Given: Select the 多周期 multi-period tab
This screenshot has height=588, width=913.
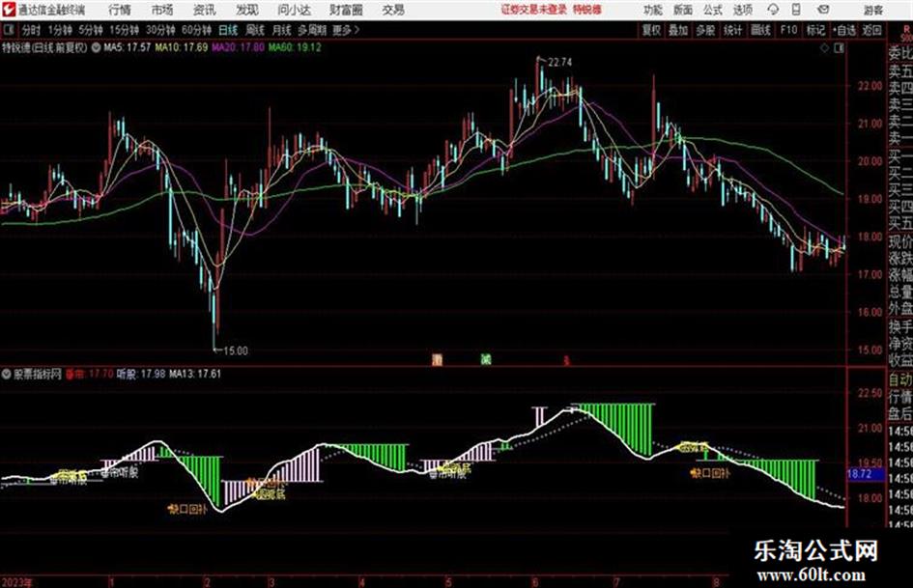Looking at the screenshot, I should point(312,30).
